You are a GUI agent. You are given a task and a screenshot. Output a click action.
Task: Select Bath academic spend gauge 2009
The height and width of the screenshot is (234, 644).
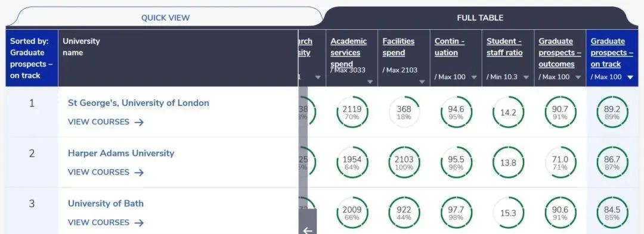click(352, 213)
